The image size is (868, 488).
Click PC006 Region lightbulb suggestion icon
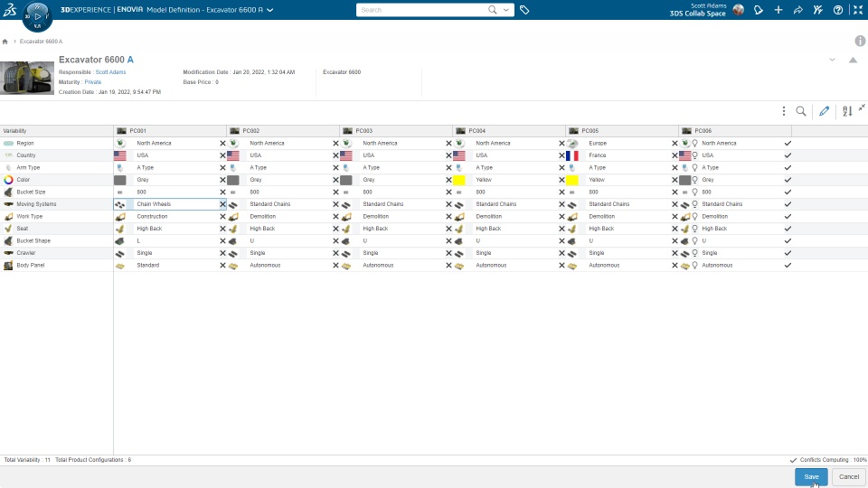[694, 144]
